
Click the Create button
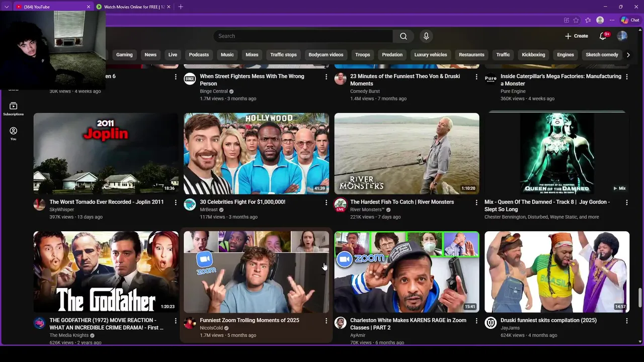tap(577, 36)
